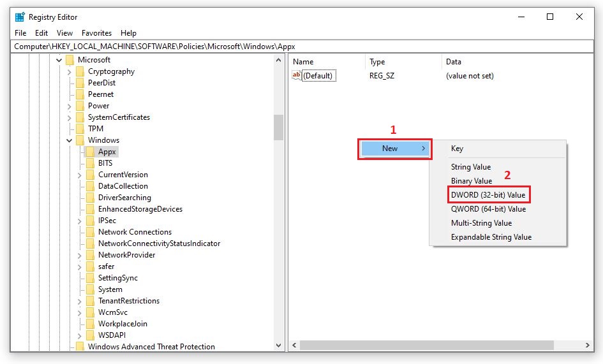The image size is (603, 364).
Task: Click the Windows Advanced Threat Protection folder icon
Action: [80, 347]
